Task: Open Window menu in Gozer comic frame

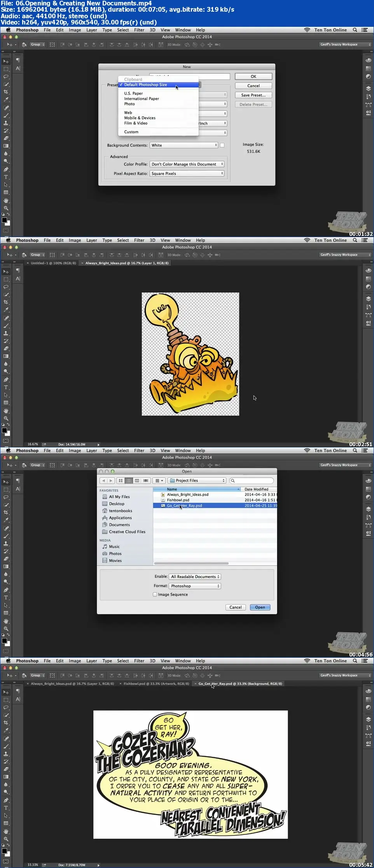Action: pyautogui.click(x=183, y=661)
